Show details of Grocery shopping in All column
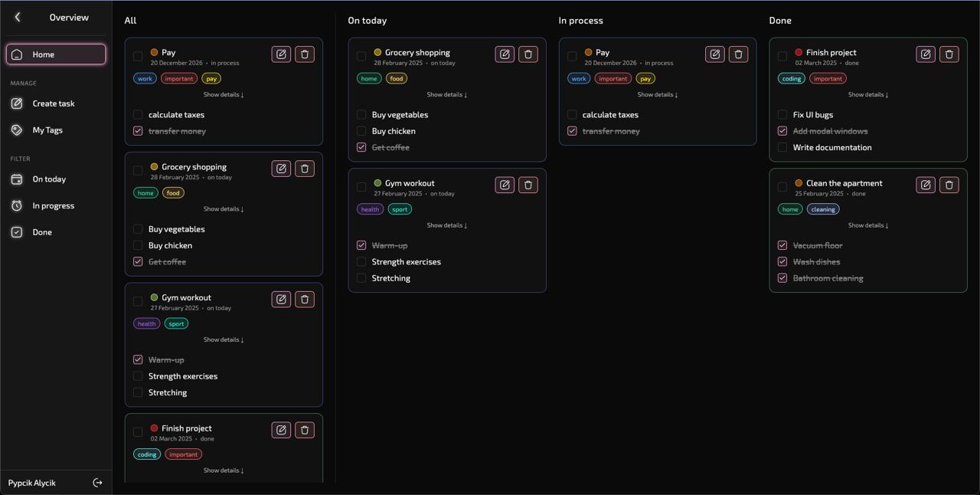This screenshot has height=495, width=980. point(224,209)
